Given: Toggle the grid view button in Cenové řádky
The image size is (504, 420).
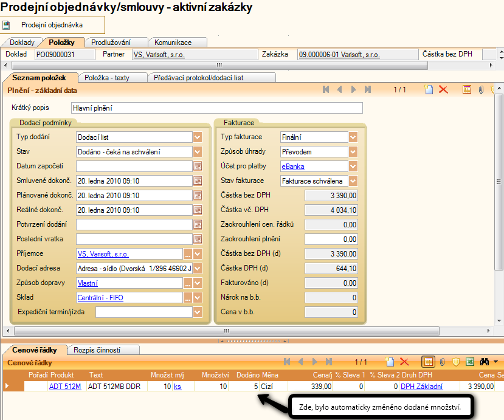Looking at the screenshot, I should (428, 362).
